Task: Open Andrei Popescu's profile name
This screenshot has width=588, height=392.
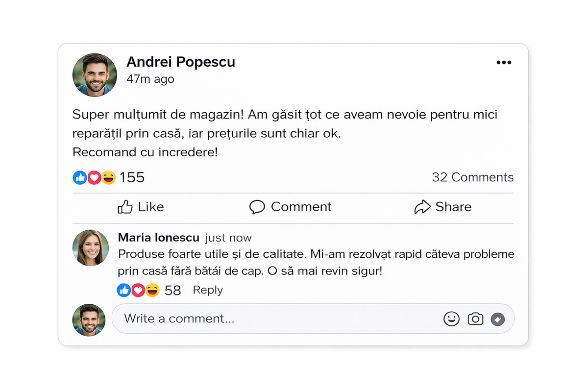Action: tap(181, 62)
